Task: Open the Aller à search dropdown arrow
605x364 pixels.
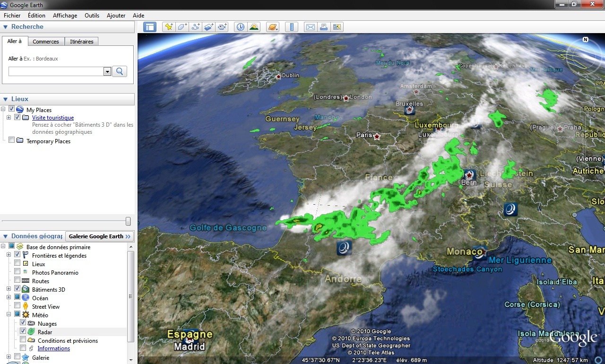Action: (107, 71)
